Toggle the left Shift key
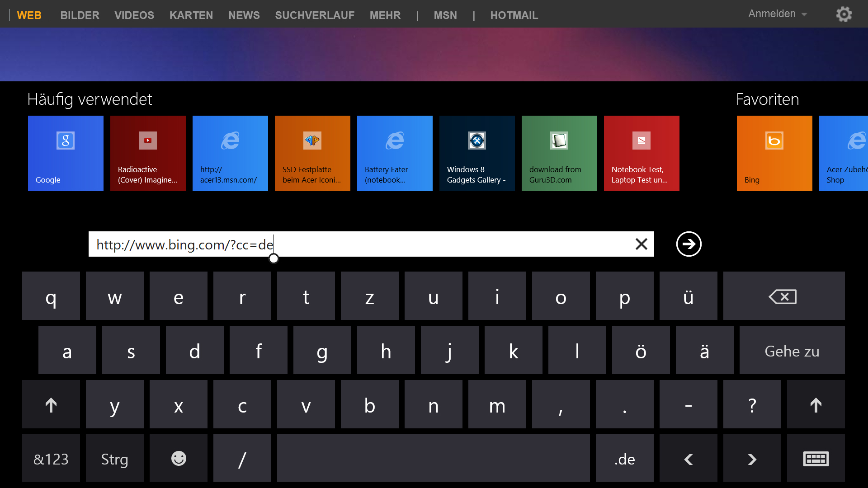 (51, 404)
